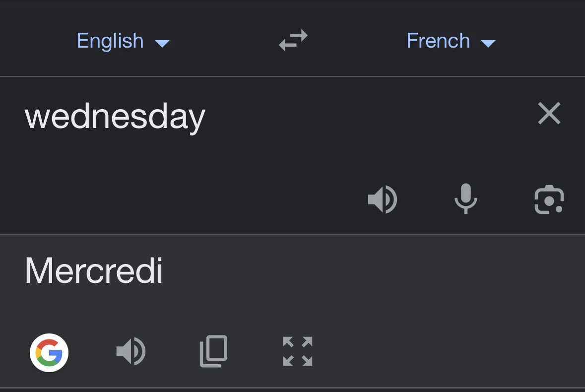Viewport: 585px width, 392px height.
Task: Show the translation in fullscreen
Action: point(297,351)
